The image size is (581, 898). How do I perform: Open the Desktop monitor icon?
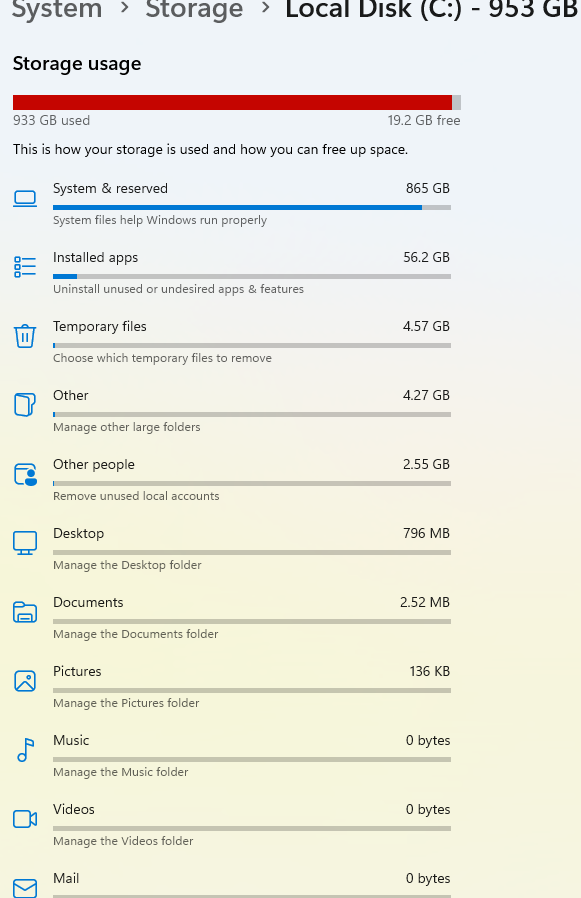click(25, 543)
